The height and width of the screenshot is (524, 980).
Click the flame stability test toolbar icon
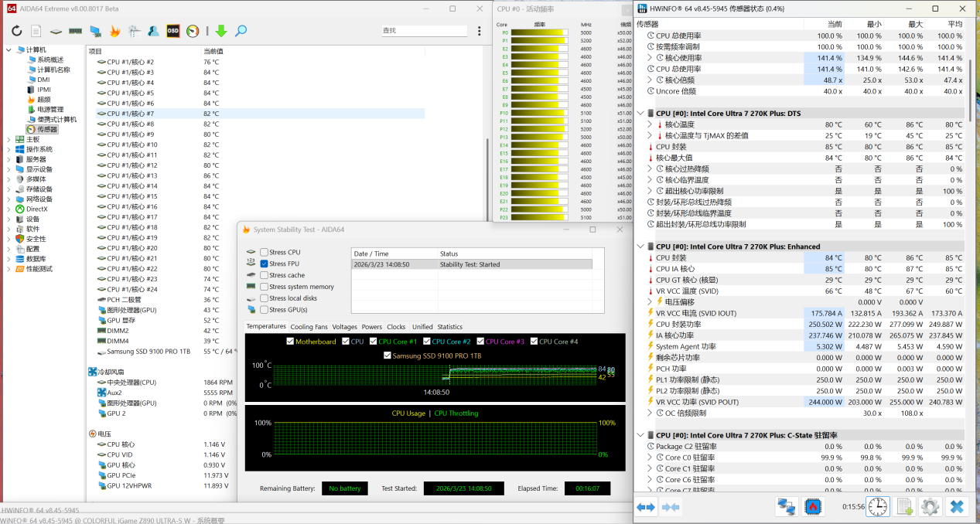click(x=114, y=31)
